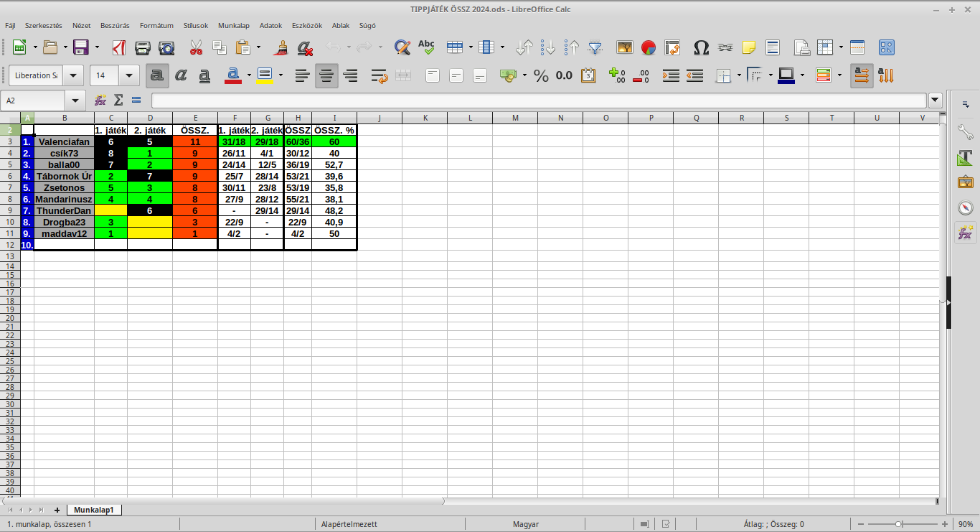Screen dimensions: 980x532
Task: Open the Munkalap menu
Action: [x=234, y=25]
